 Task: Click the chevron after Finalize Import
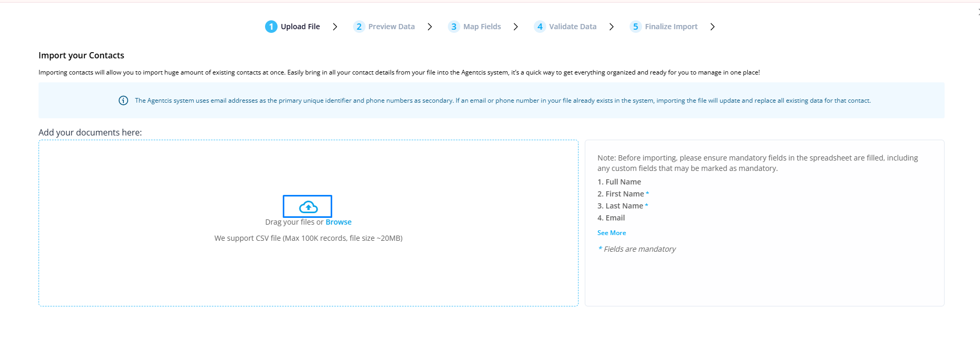(712, 27)
